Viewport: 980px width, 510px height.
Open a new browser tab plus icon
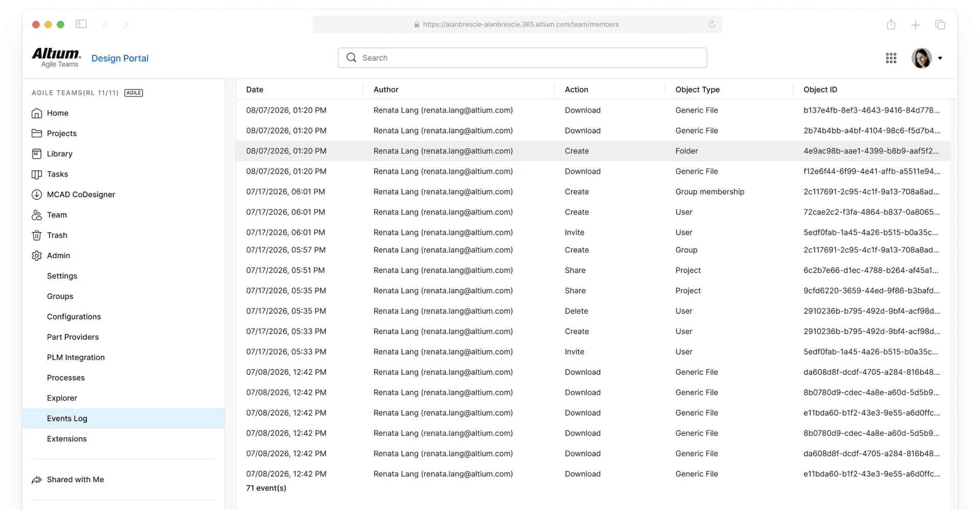coord(916,24)
